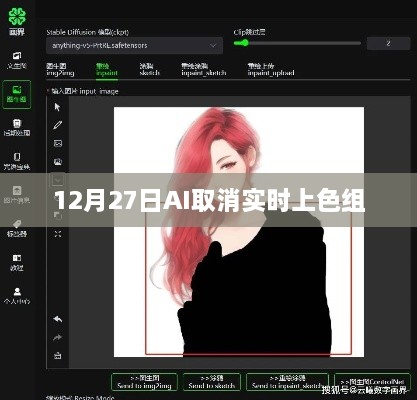Select the arrow pointer tool in canvas toolbar

(58, 107)
